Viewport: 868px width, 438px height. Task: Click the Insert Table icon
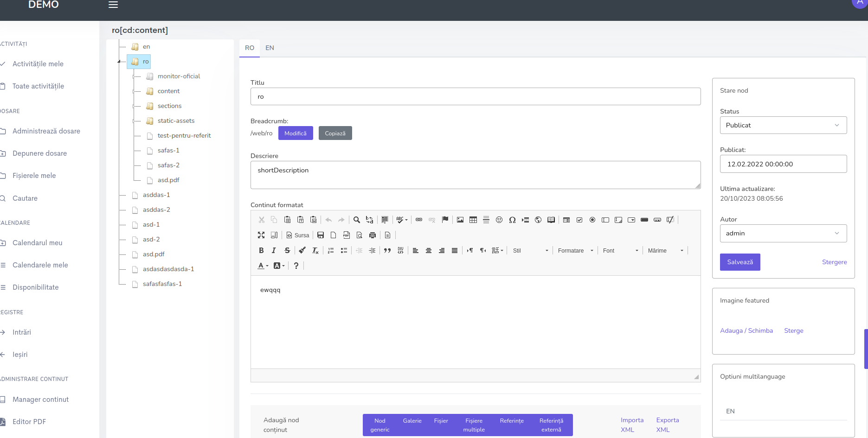(x=473, y=220)
